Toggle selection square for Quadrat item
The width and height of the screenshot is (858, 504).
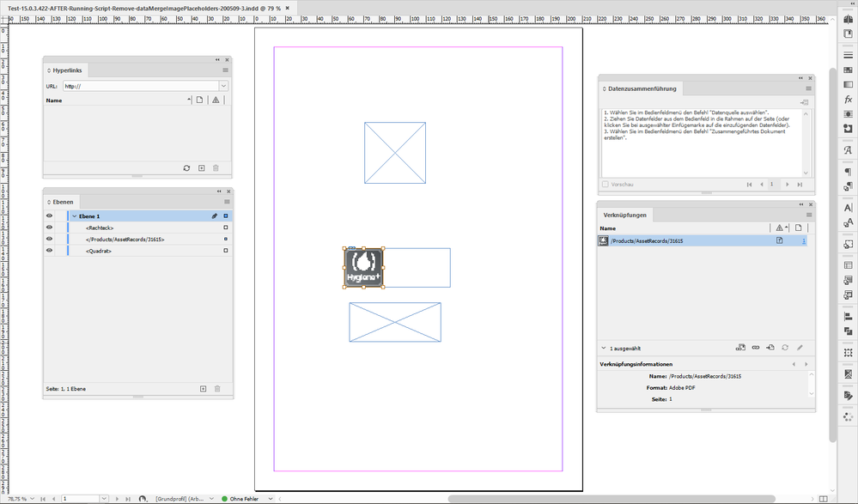(x=225, y=251)
